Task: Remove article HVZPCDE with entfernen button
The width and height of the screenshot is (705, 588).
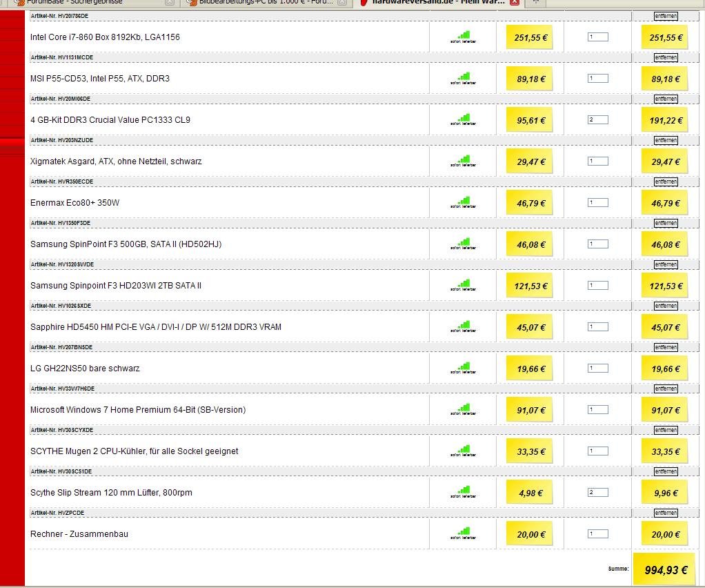Action: point(666,513)
